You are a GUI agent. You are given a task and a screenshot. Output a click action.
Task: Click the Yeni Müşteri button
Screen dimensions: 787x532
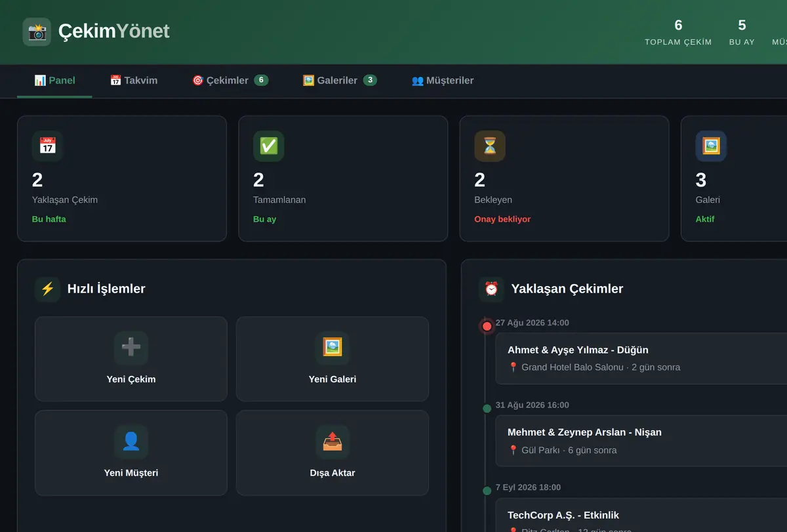click(131, 453)
